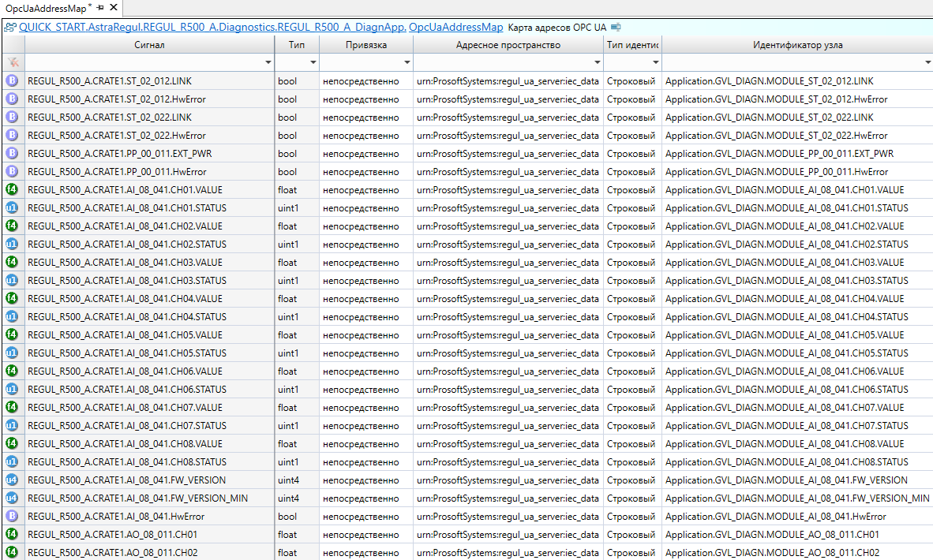
Task: Select bool icon of ST_02_012.LINK row
Action: tap(12, 80)
